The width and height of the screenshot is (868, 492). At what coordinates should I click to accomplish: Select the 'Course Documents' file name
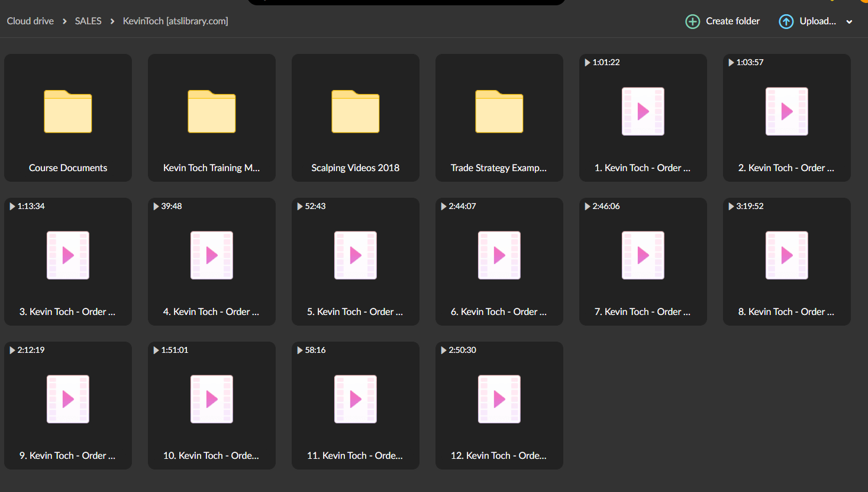pyautogui.click(x=68, y=168)
